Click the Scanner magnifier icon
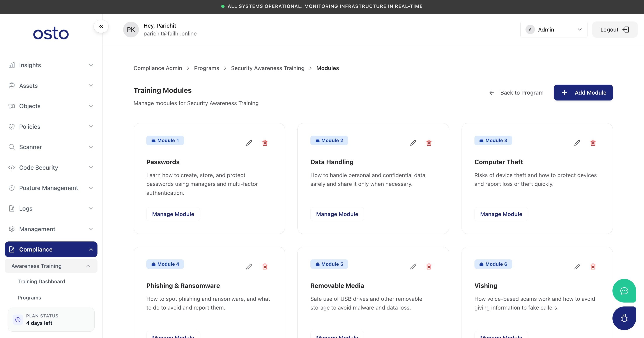The width and height of the screenshot is (644, 338). point(11,147)
